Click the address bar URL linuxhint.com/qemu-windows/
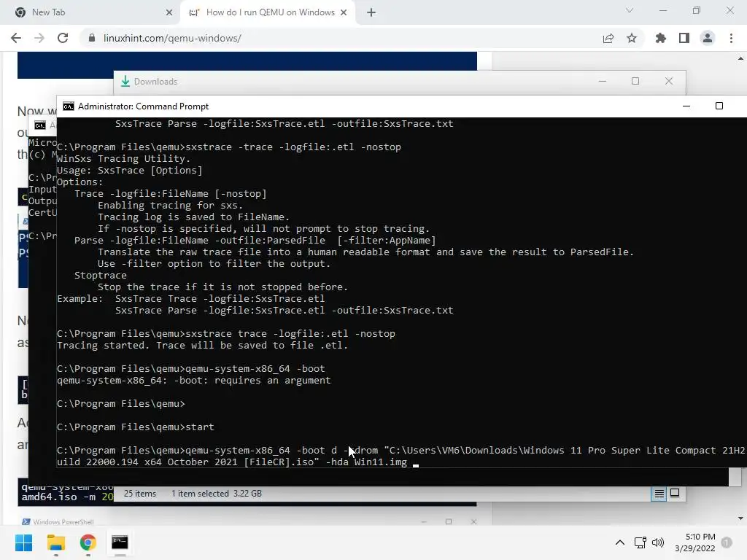Screen dimensions: 747x560 (x=172, y=38)
